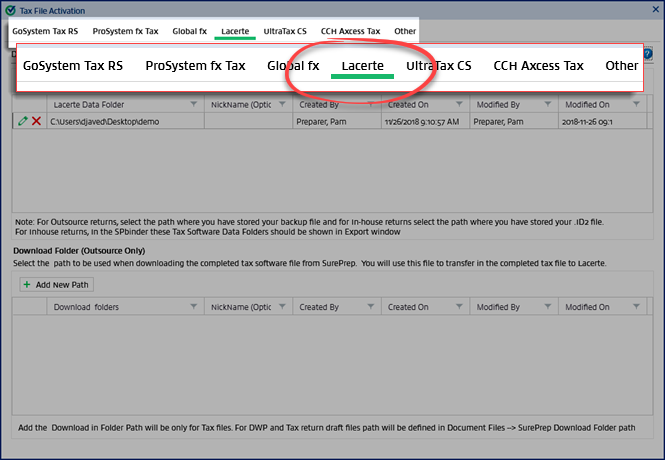The image size is (665, 460).
Task: Click the Tax File Activation title bar icon
Action: pos(10,9)
